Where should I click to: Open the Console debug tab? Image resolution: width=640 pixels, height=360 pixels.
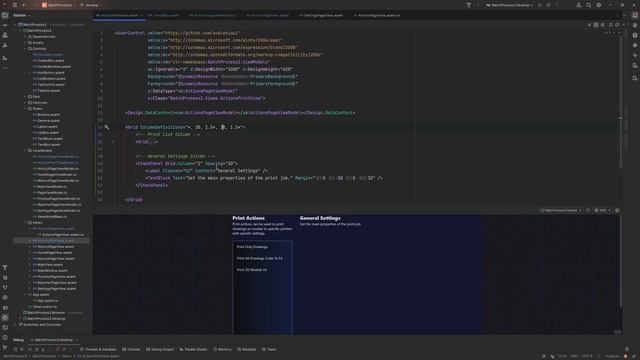coord(131,349)
